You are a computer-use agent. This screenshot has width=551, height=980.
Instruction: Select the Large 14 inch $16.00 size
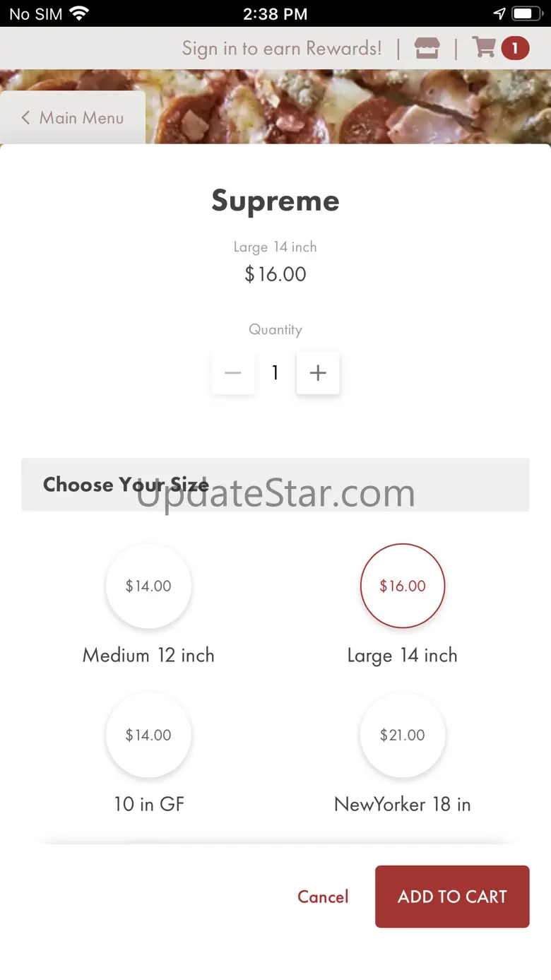coord(403,586)
